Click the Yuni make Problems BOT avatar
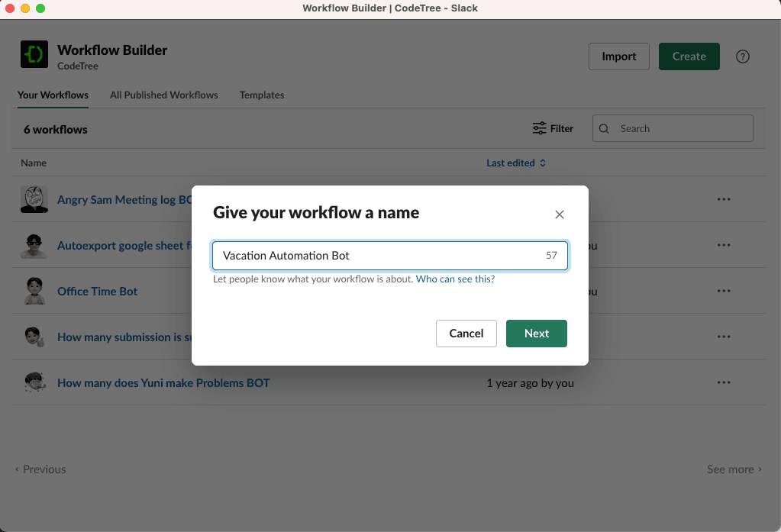The image size is (781, 532). pyautogui.click(x=34, y=383)
